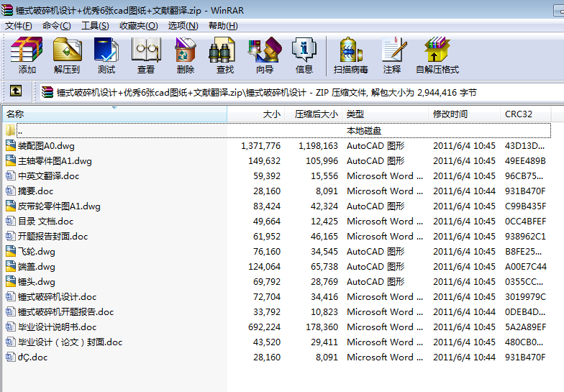Select the file 锤式破碎机设计.doc

point(58,296)
